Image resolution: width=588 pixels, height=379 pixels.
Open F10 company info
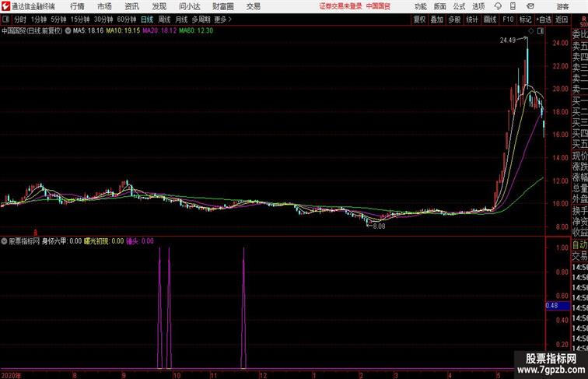pyautogui.click(x=508, y=19)
